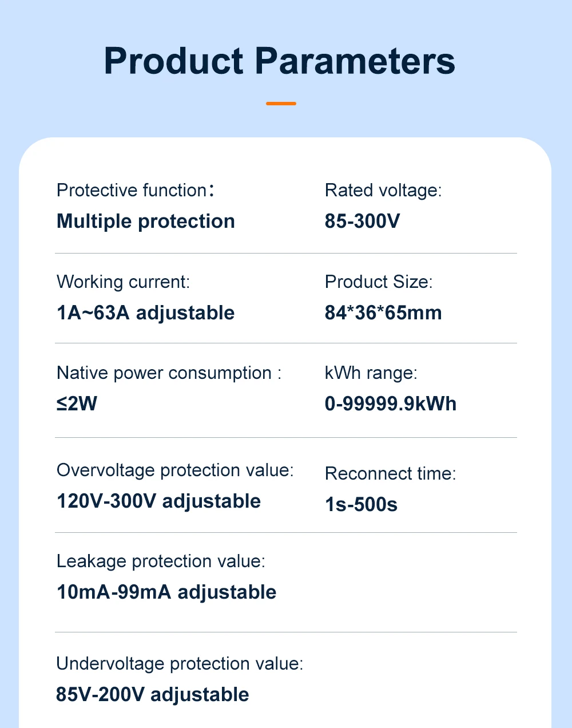The image size is (572, 728).
Task: Click the 120V-300V adjustable value
Action: (x=158, y=501)
